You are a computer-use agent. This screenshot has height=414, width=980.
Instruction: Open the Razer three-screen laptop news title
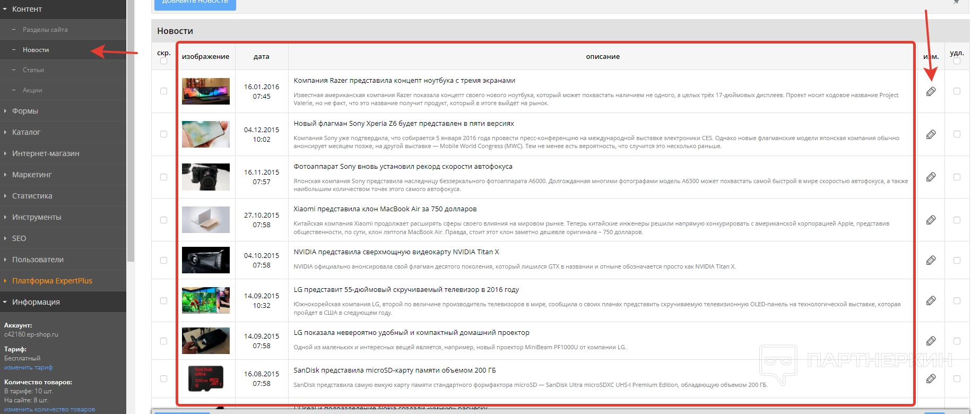(x=404, y=81)
